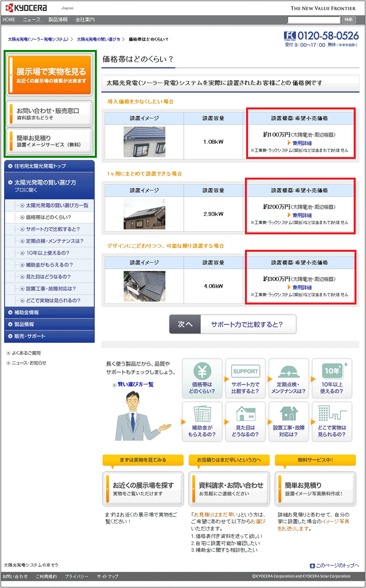
Task: Expand the 補助金情報 sidebar section
Action: pyautogui.click(x=49, y=312)
